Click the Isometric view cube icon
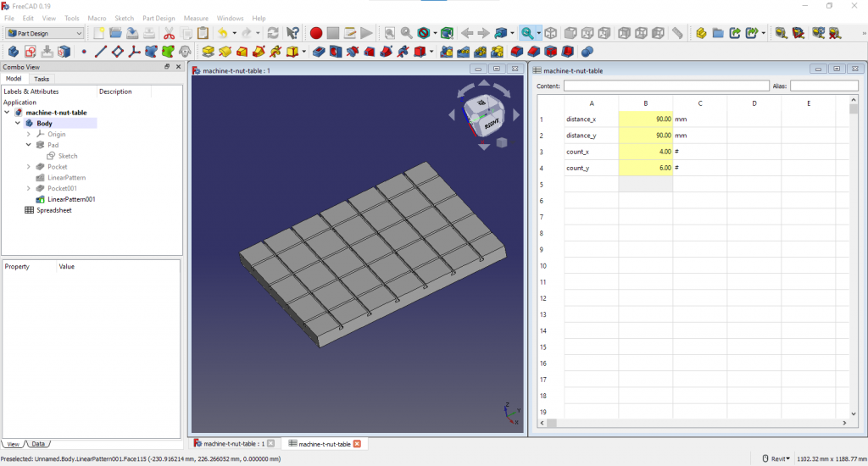Screen dimensions: 868x466 [x=551, y=33]
